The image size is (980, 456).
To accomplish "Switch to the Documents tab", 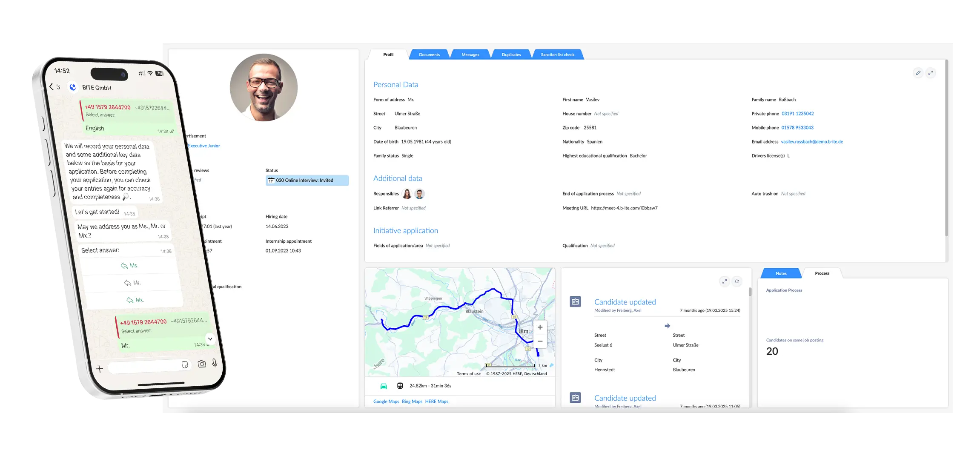I will tap(429, 54).
